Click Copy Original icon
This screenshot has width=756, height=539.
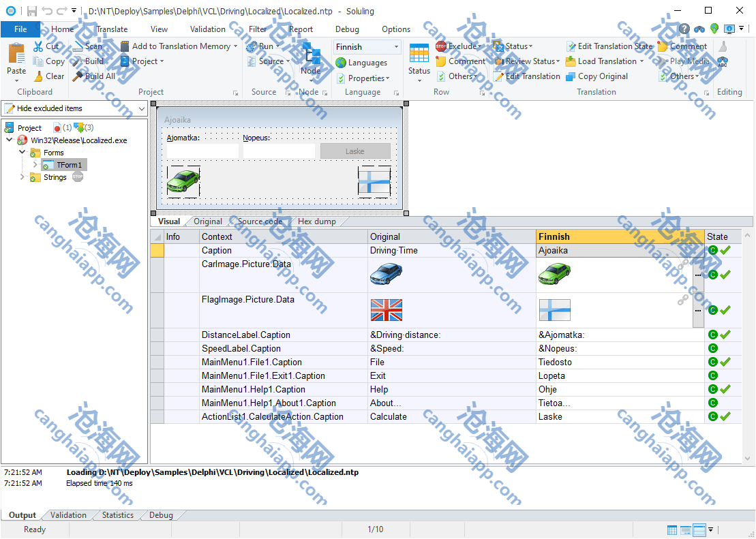point(571,76)
